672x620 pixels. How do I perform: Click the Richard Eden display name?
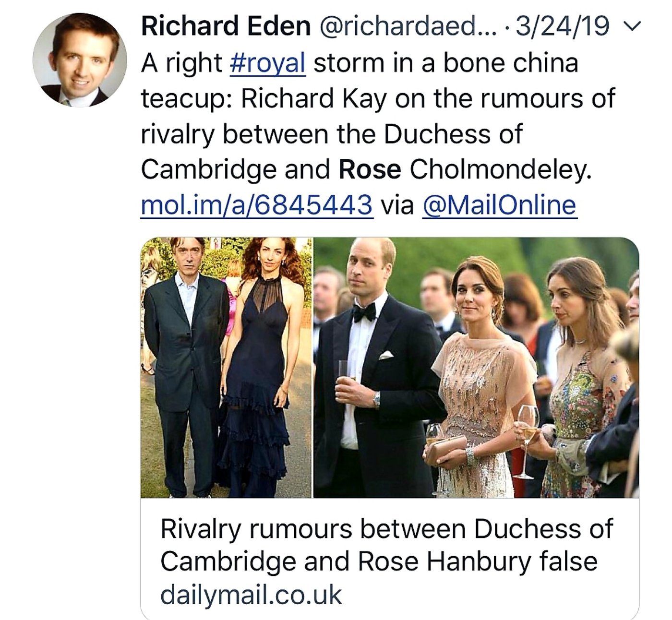[226, 26]
